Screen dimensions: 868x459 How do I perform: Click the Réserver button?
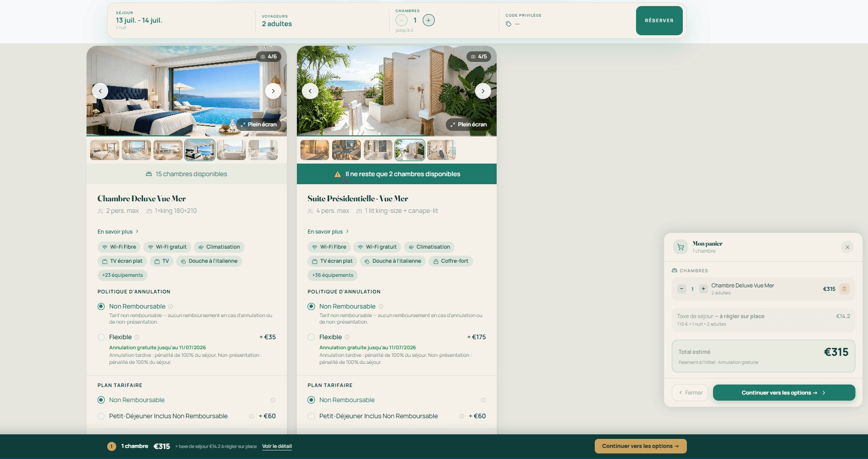pos(659,21)
